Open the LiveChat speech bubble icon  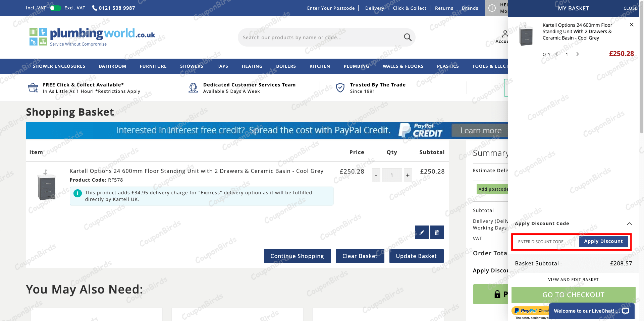point(626,311)
